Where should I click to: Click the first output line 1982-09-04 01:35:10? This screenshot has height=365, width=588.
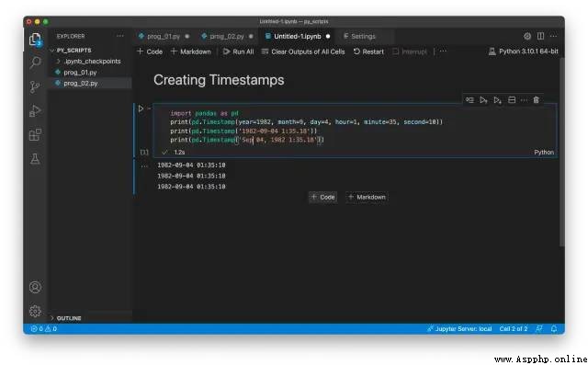click(191, 165)
